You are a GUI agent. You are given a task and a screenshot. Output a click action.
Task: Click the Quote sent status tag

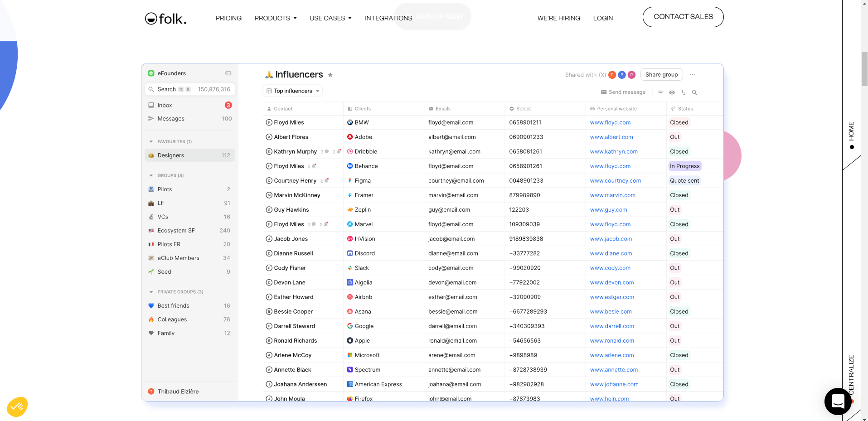[684, 181]
